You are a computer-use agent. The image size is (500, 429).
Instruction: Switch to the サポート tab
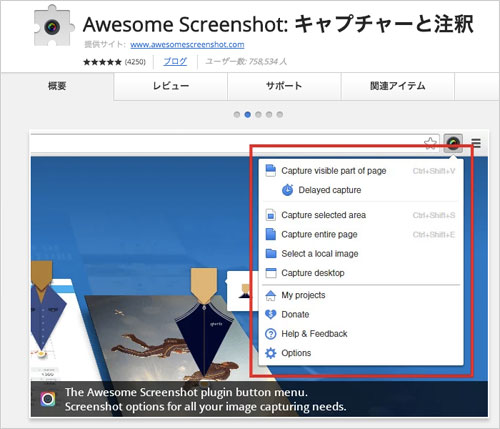(284, 86)
